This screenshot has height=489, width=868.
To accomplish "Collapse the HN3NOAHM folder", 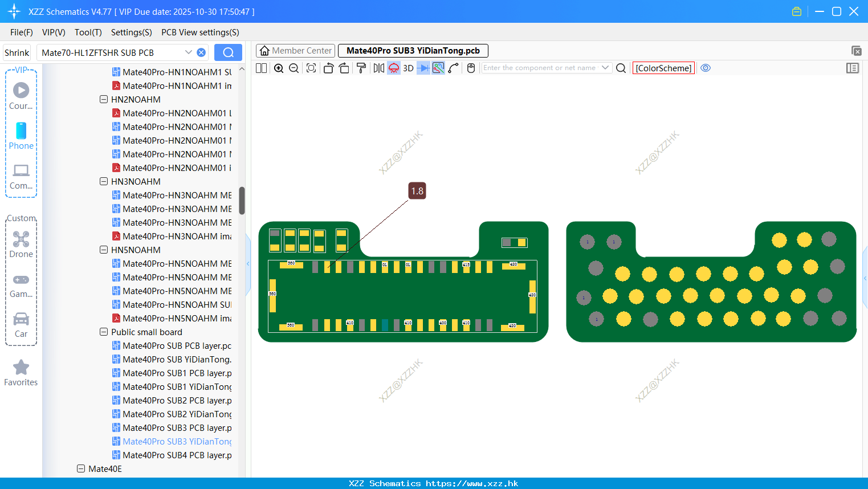I will click(x=104, y=181).
